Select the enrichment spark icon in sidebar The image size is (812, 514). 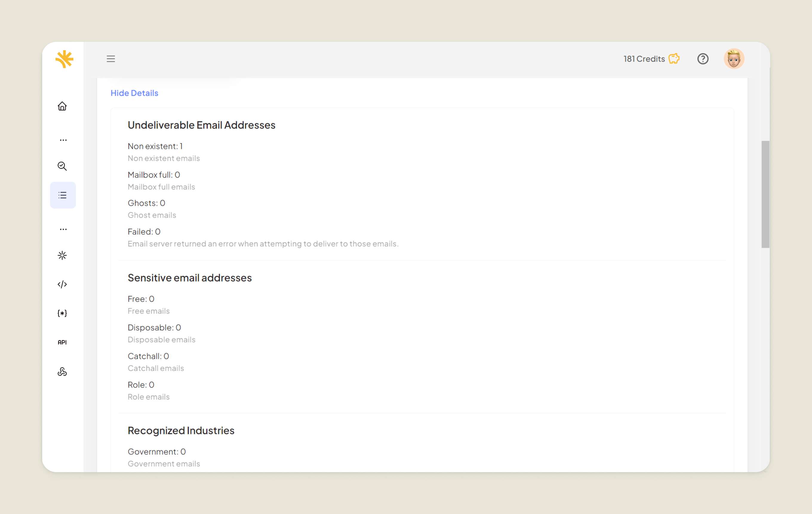(63, 256)
